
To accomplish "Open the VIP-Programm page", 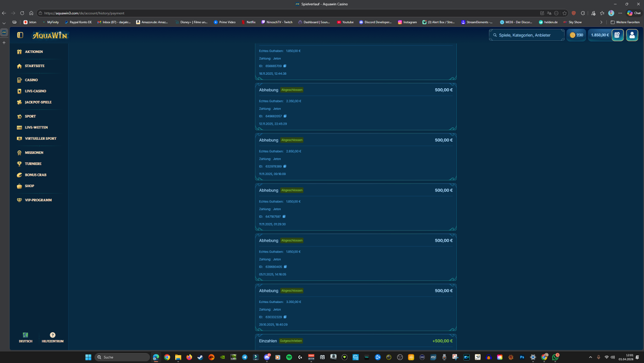I will [38, 200].
